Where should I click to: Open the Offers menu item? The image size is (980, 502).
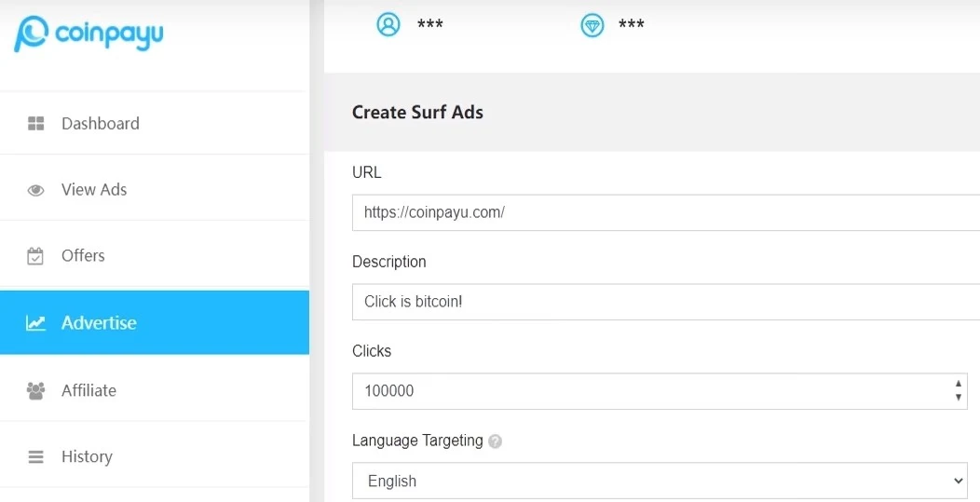[x=155, y=256]
